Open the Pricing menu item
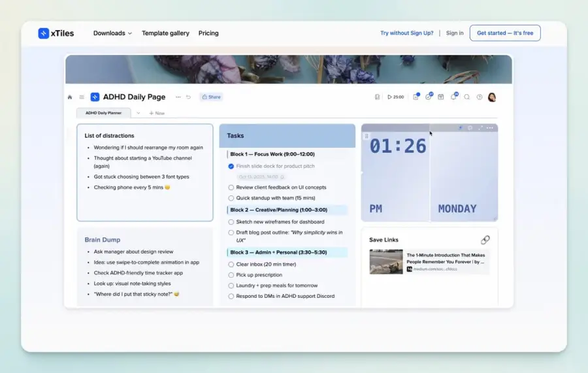The height and width of the screenshot is (373, 588). [208, 33]
